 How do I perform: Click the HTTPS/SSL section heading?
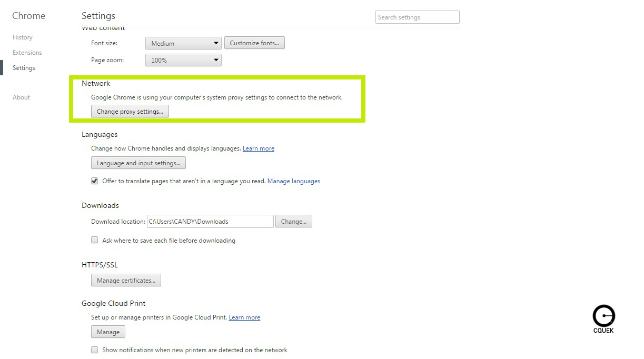(100, 265)
